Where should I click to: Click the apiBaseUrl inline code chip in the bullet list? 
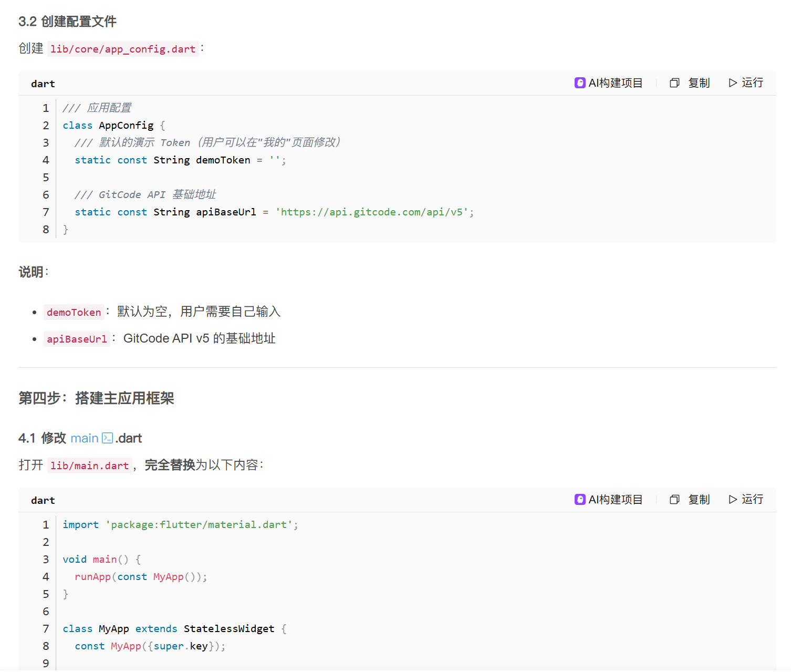coord(77,339)
